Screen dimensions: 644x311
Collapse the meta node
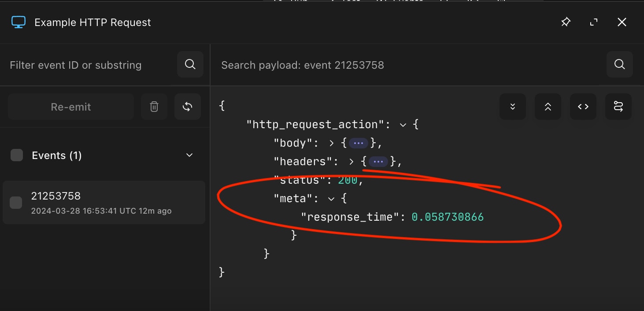pyautogui.click(x=331, y=199)
